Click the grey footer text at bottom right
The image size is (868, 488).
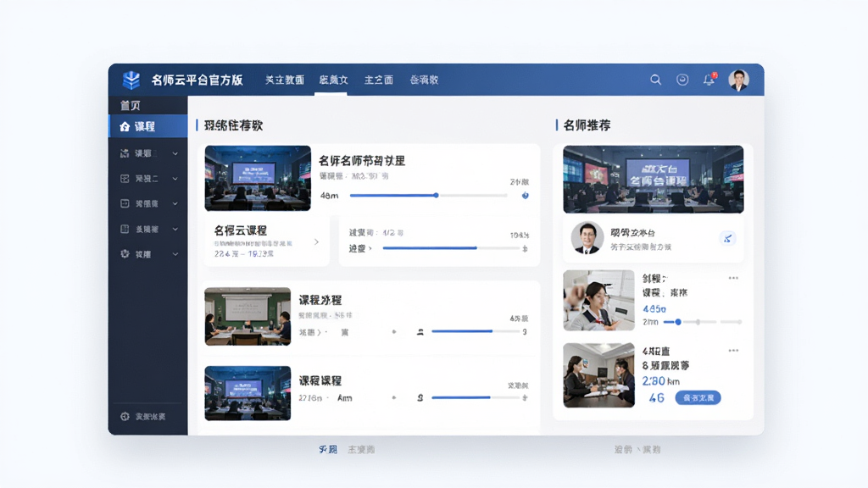pyautogui.click(x=637, y=449)
